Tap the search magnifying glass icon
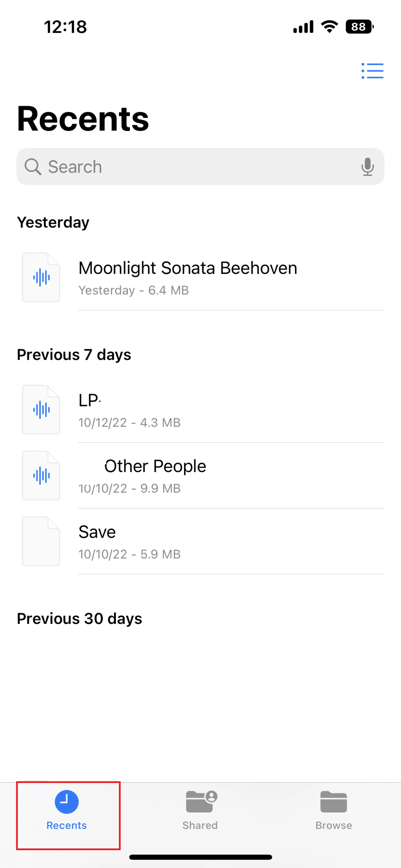Viewport: 401px width, 868px height. click(33, 167)
